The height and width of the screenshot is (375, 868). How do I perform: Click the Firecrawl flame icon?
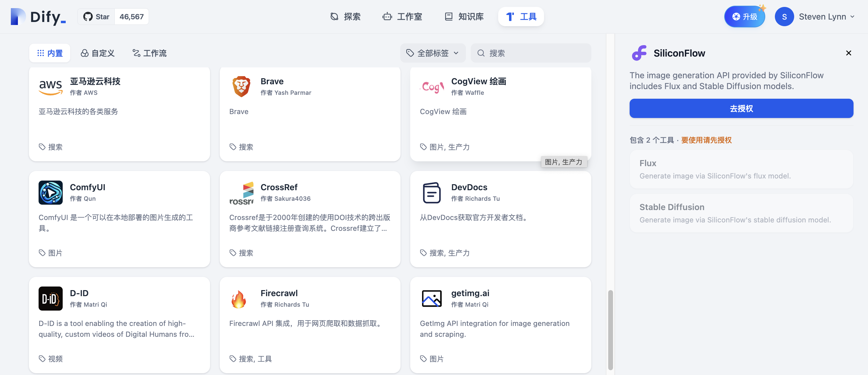(239, 299)
